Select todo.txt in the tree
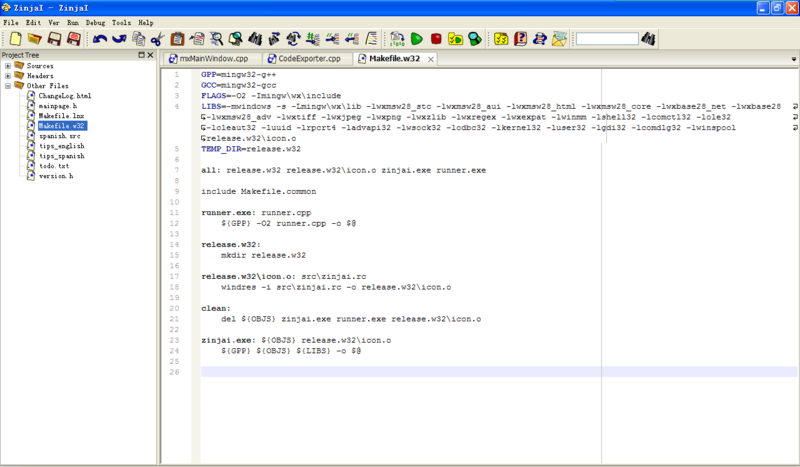 54,166
